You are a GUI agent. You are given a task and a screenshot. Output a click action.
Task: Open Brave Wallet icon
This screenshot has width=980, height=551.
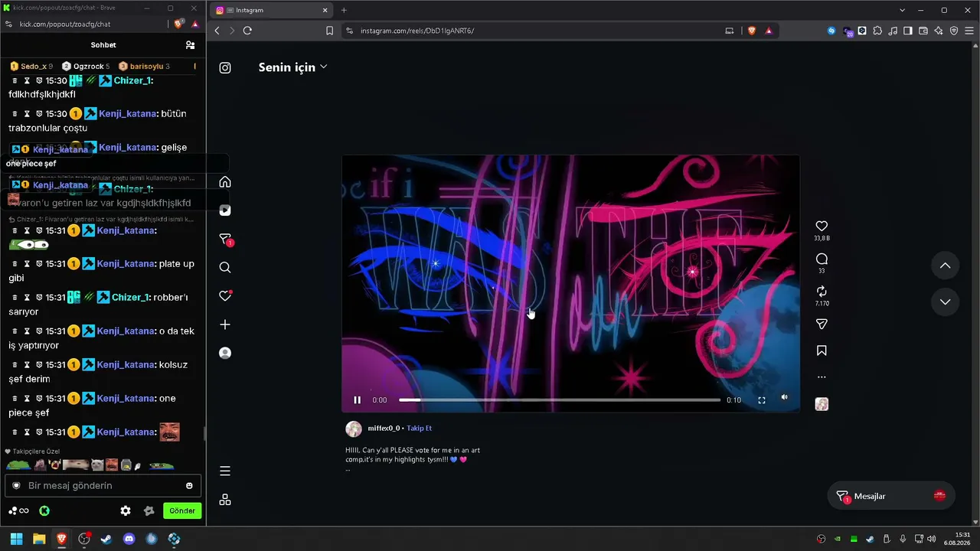(923, 31)
